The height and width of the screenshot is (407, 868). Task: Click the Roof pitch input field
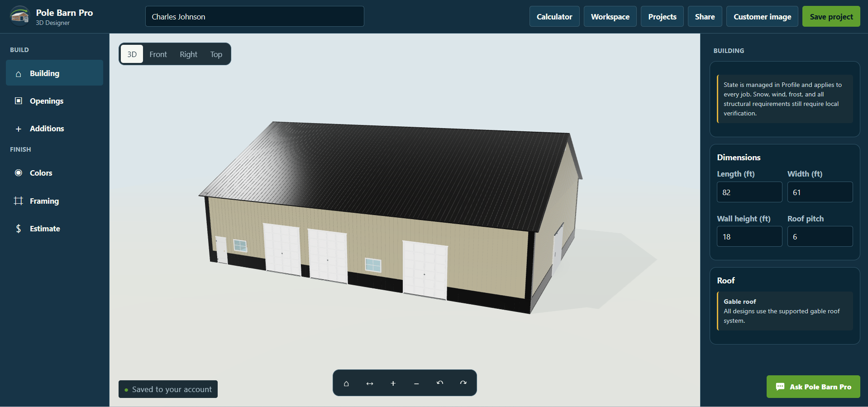[820, 236]
